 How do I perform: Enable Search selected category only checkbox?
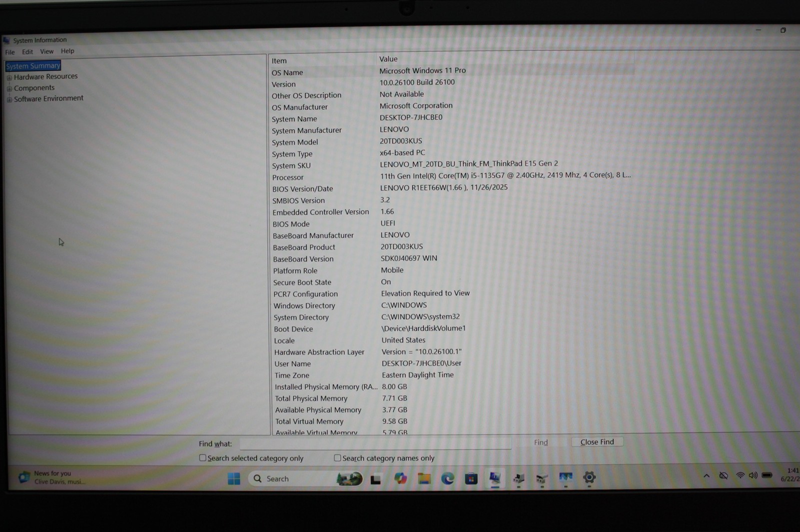(x=203, y=457)
